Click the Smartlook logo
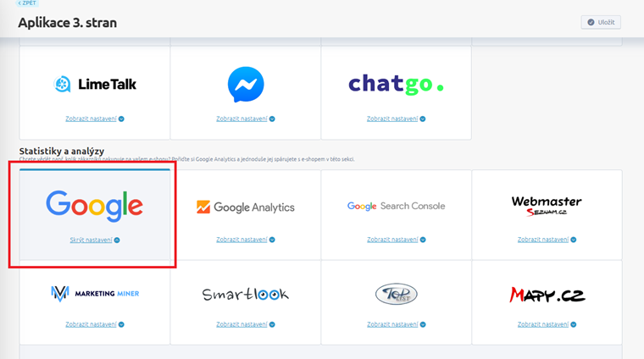644x359 pixels. [246, 294]
